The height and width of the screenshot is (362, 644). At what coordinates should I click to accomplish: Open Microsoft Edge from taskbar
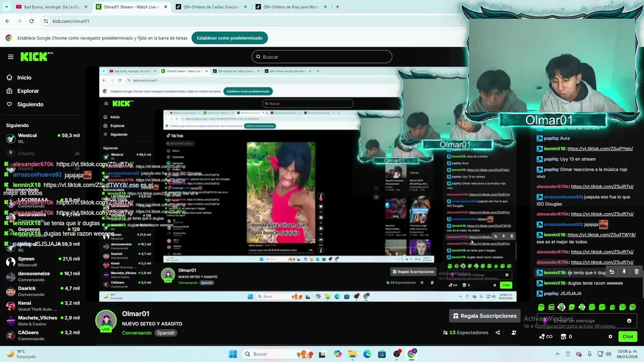tap(367, 354)
